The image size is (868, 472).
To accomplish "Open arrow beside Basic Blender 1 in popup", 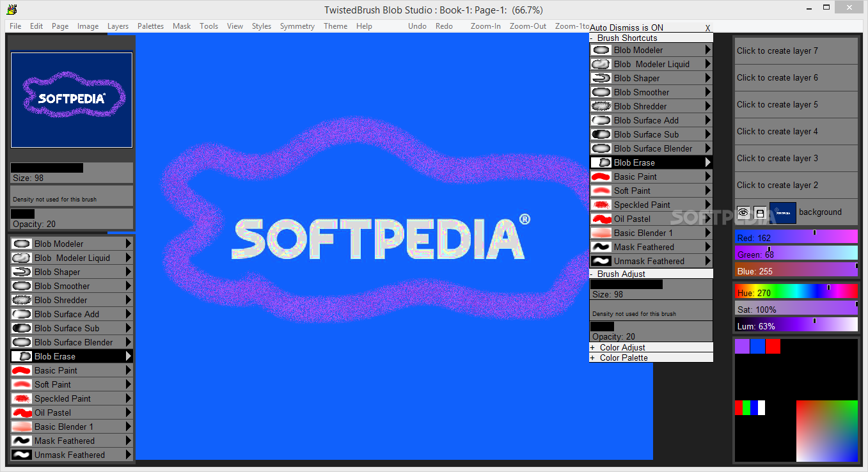I will (708, 233).
